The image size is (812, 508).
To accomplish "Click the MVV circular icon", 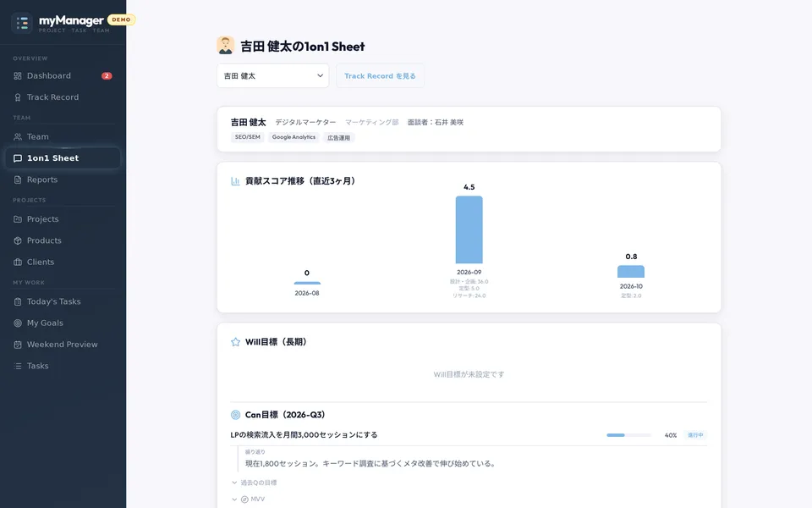I will click(x=245, y=500).
